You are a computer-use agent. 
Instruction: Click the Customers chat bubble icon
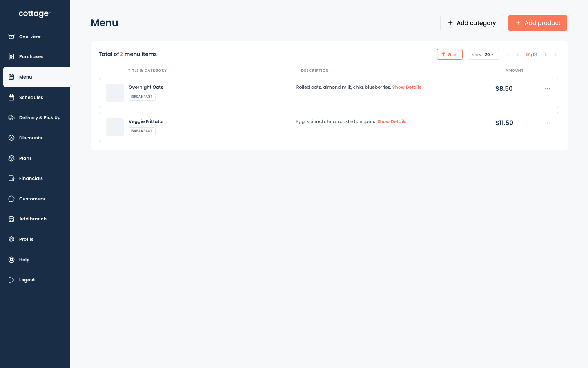[x=11, y=199]
